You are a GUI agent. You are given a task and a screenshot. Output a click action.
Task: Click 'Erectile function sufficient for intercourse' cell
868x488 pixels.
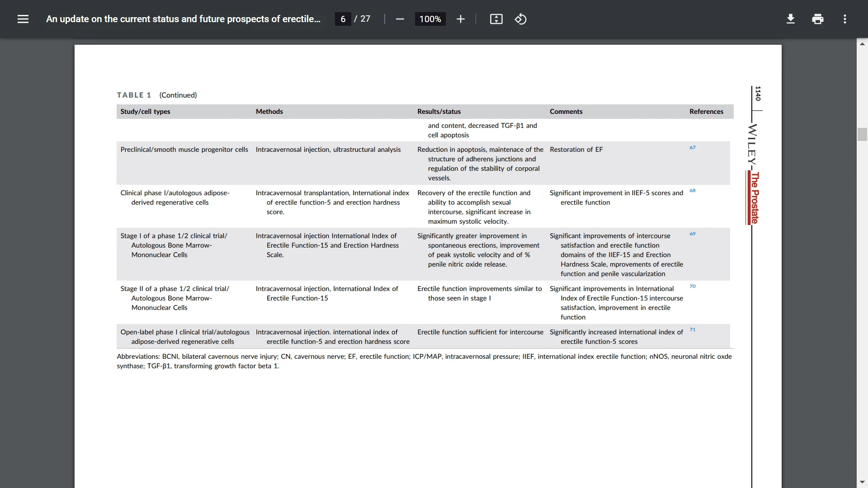[480, 332]
